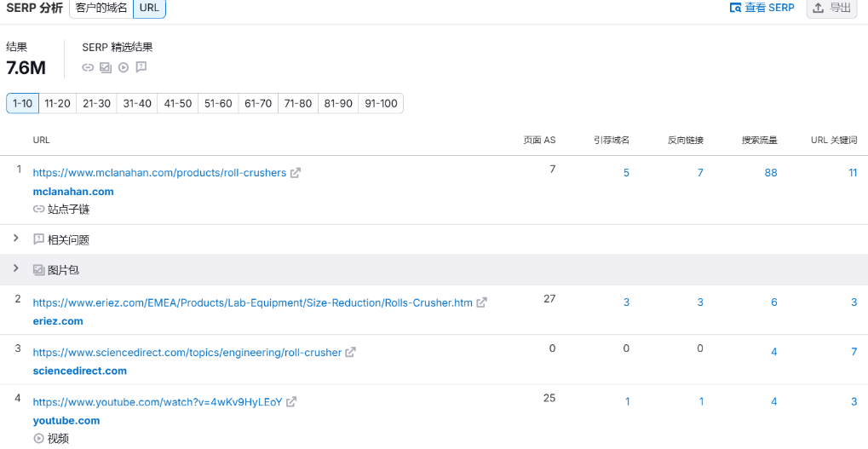Click the sitelinks icon under SERP 精选结果
868x449 pixels.
[88, 67]
